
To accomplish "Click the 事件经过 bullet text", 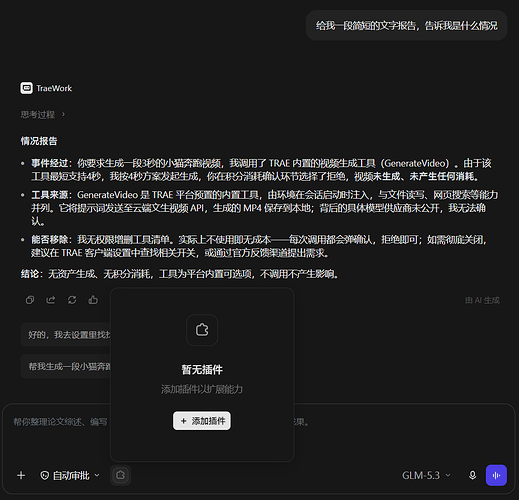I will pyautogui.click(x=261, y=170).
